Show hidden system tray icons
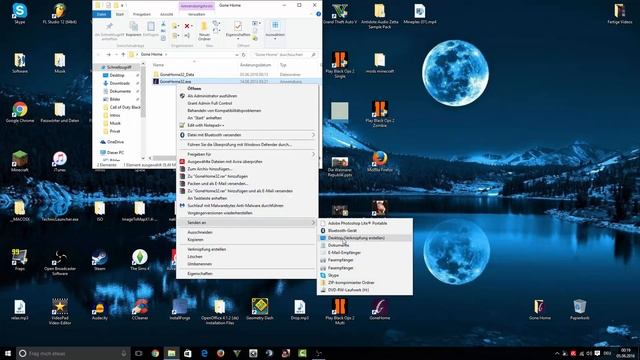This screenshot has height=360, width=640. (557, 353)
